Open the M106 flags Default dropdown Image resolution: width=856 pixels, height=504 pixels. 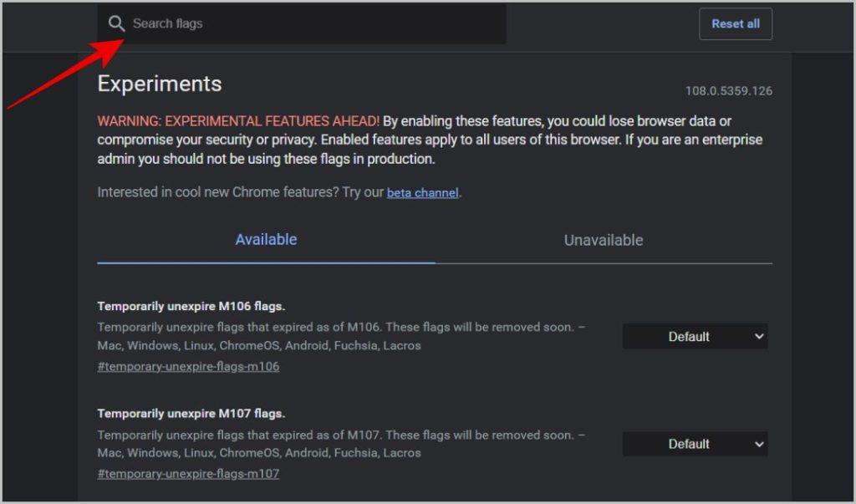coord(695,336)
